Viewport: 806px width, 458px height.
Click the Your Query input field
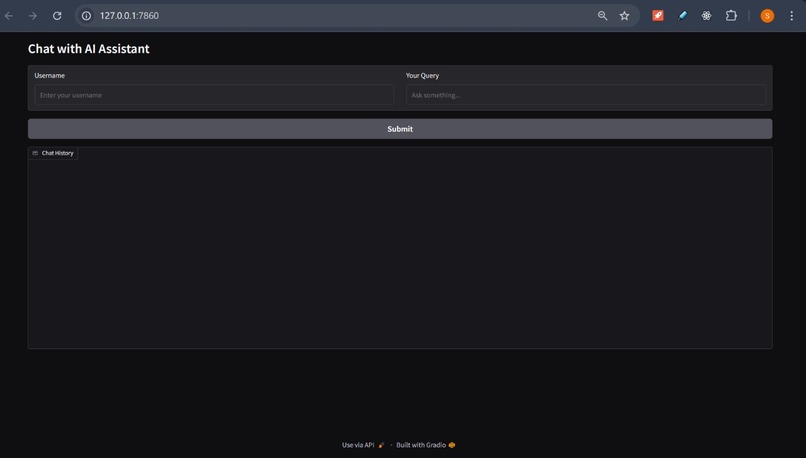(585, 95)
